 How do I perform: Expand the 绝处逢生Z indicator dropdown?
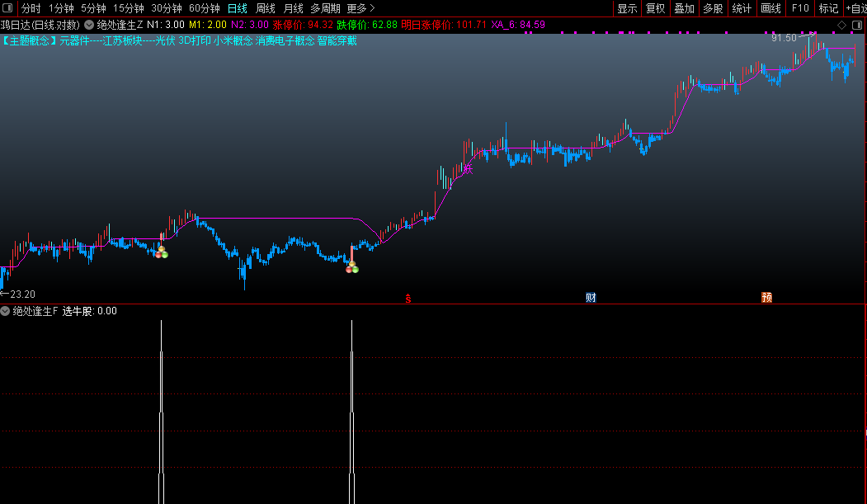coord(89,25)
